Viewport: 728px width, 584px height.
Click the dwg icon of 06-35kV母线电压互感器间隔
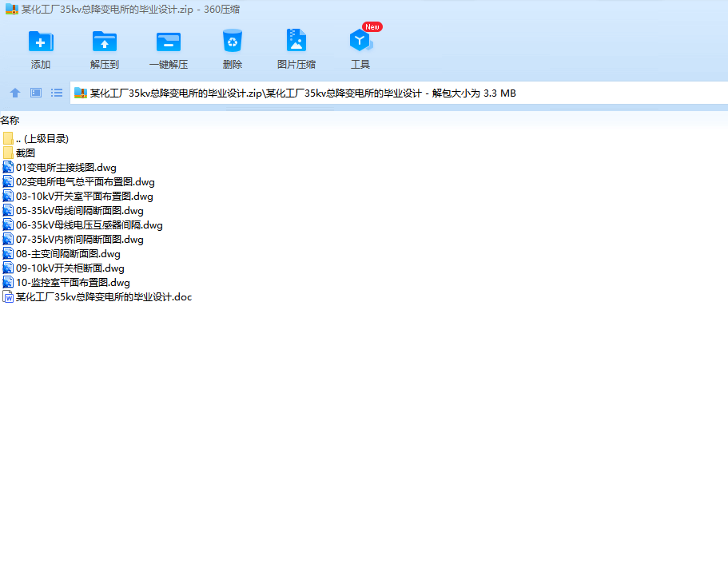pyautogui.click(x=8, y=224)
